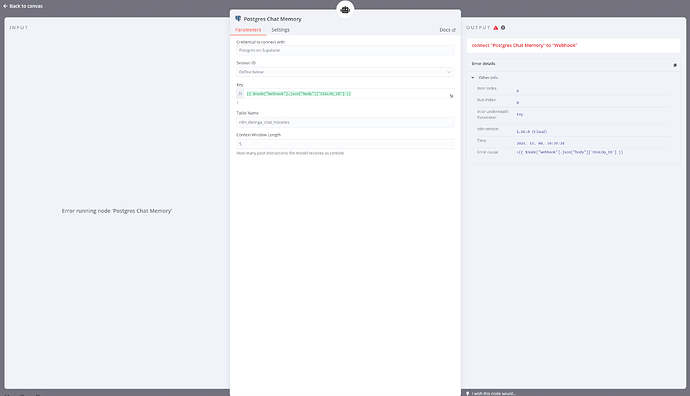Collapse the Other info section

pos(473,77)
